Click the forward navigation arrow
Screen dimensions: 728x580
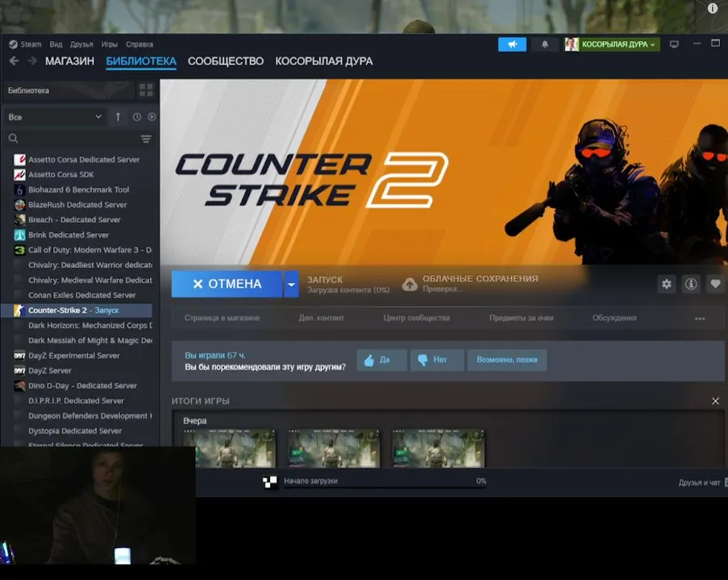tap(32, 60)
